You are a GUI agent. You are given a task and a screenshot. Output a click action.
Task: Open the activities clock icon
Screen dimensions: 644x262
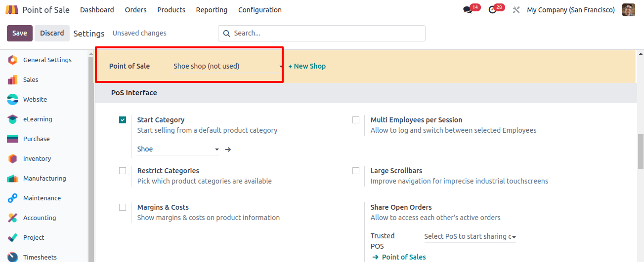pos(492,10)
